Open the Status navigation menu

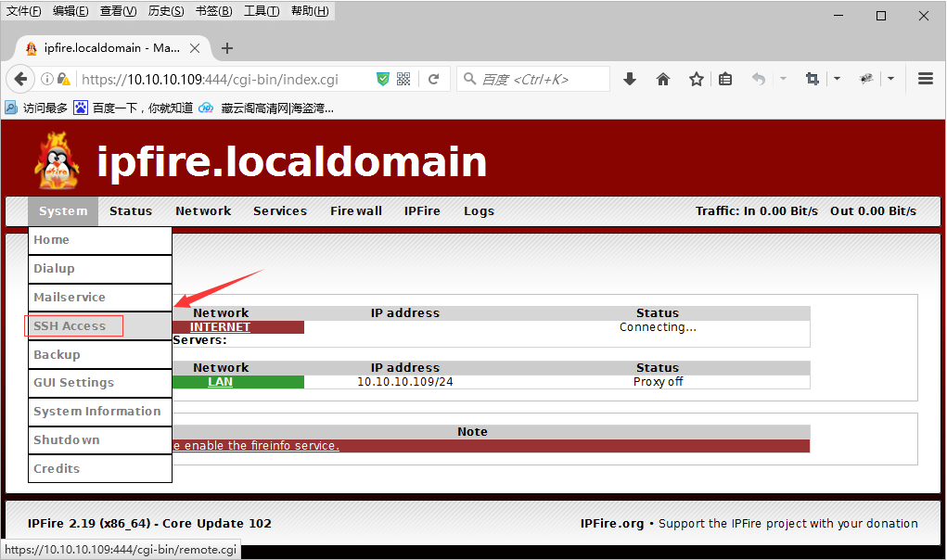pyautogui.click(x=131, y=211)
